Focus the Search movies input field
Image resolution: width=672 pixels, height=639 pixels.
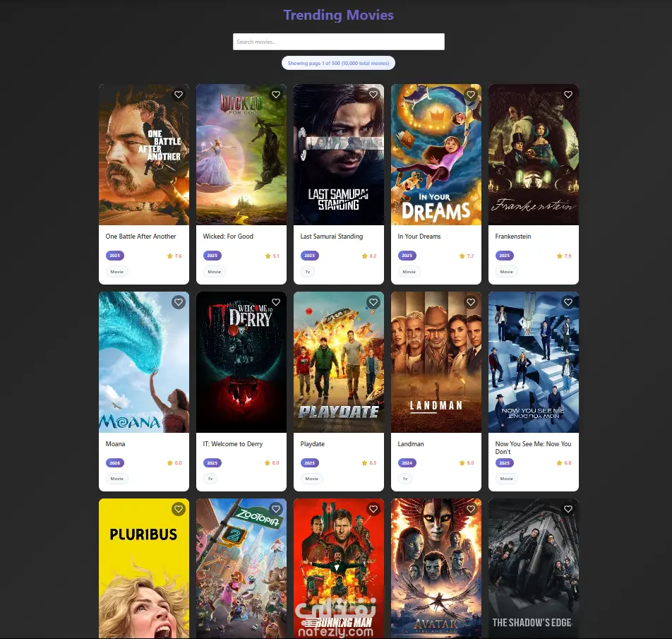339,42
